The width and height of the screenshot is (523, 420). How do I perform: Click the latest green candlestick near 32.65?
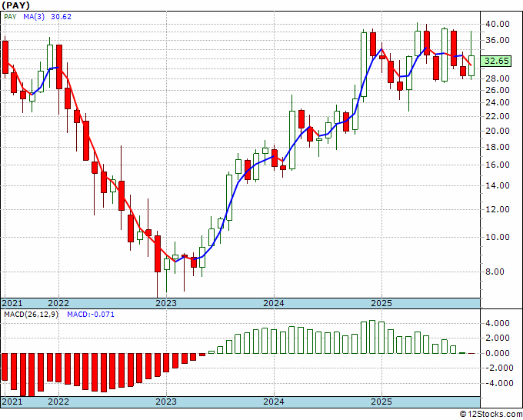click(x=471, y=65)
